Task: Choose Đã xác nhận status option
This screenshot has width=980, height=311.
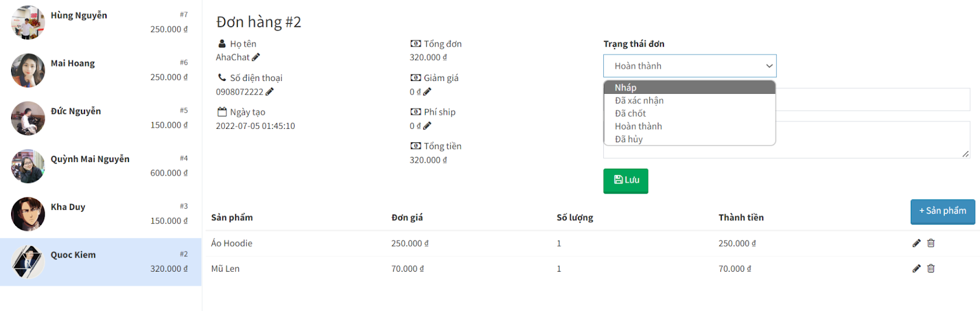Action: (690, 101)
